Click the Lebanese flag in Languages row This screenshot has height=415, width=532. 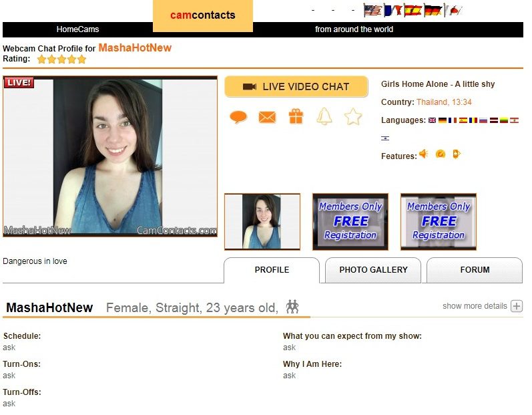pyautogui.click(x=515, y=120)
